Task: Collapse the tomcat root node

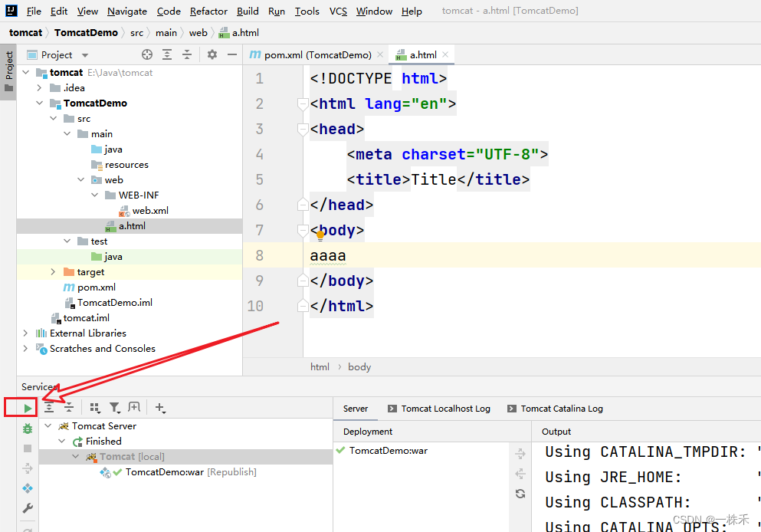Action: (x=26, y=72)
